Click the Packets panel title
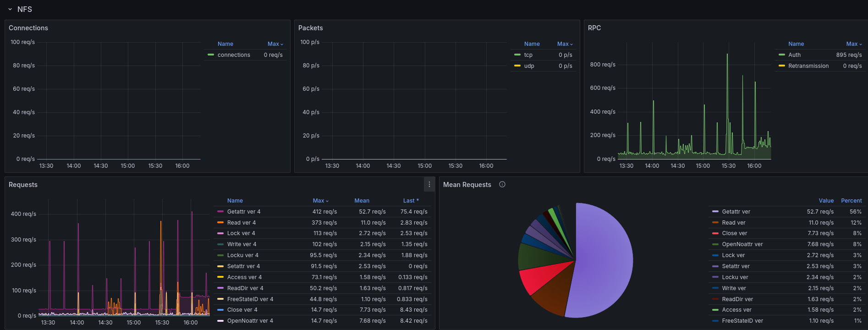868x330 pixels. coord(311,28)
